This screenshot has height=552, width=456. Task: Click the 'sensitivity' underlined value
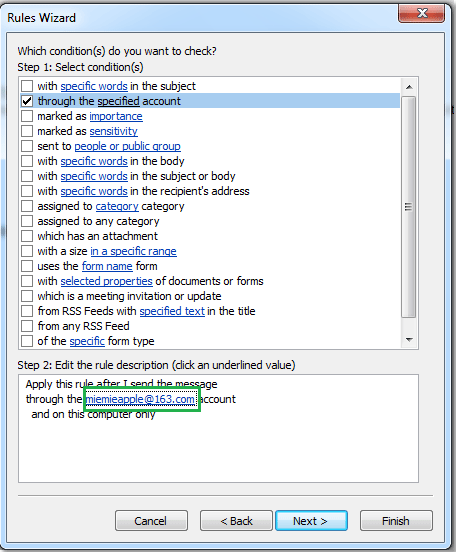click(x=113, y=131)
